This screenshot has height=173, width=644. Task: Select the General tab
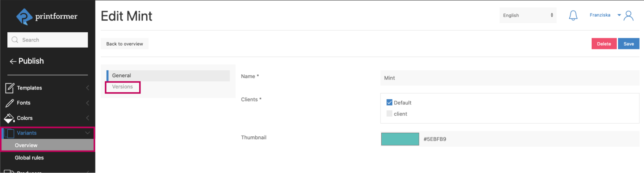(121, 76)
